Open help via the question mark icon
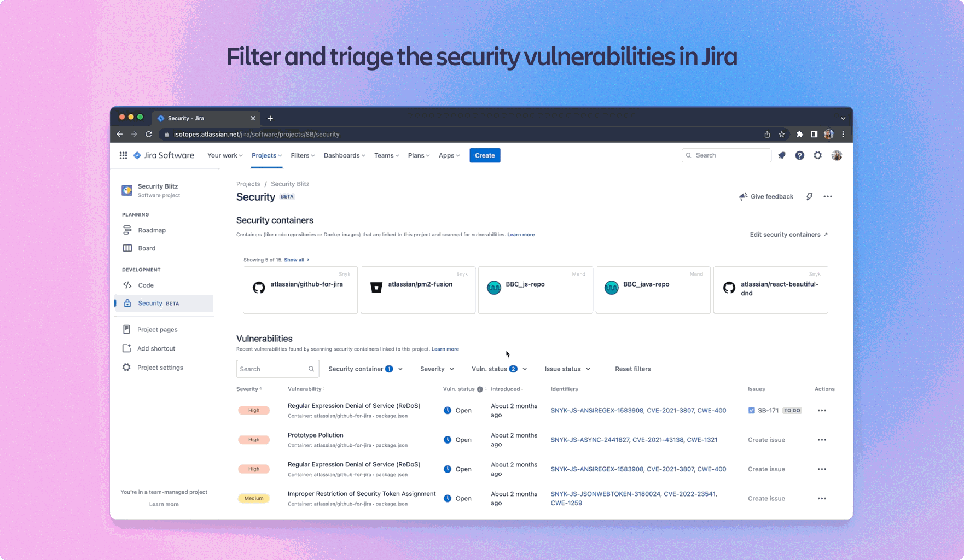The height and width of the screenshot is (560, 964). (800, 155)
